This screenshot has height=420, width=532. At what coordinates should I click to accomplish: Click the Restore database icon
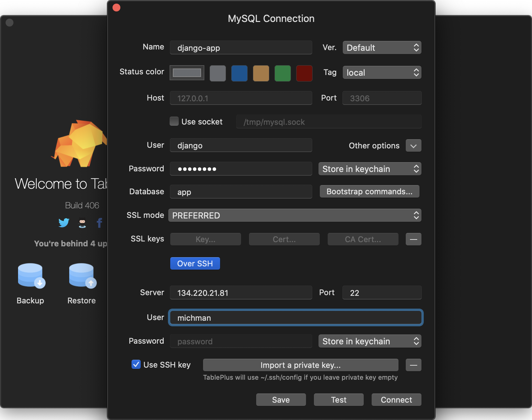pyautogui.click(x=82, y=276)
